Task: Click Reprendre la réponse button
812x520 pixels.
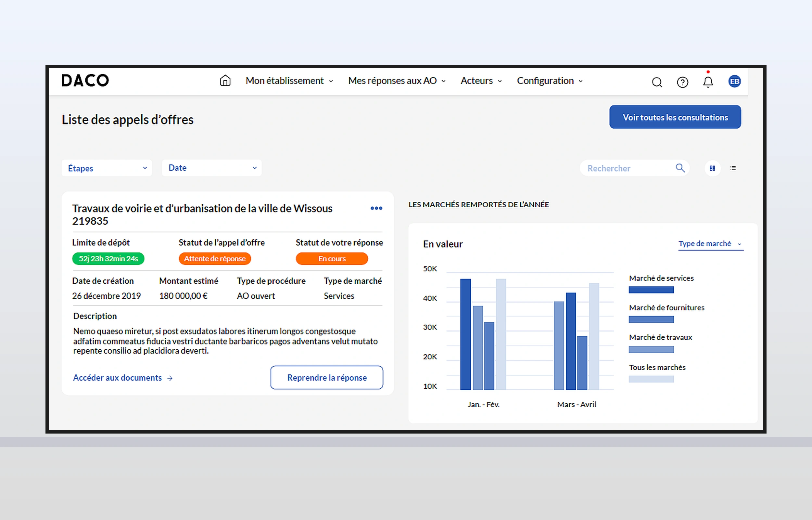Action: click(326, 378)
